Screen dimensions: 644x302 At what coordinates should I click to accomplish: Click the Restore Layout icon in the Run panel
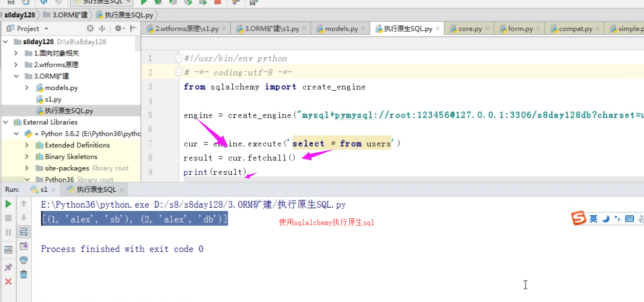pos(8,250)
